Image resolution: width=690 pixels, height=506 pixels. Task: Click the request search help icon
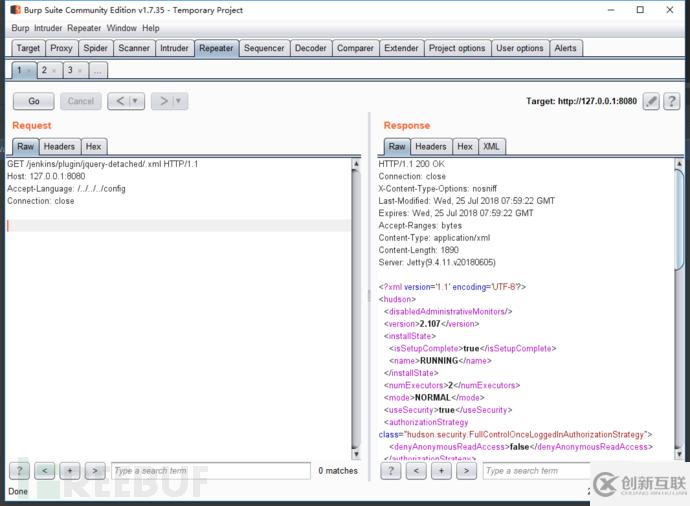[x=19, y=471]
